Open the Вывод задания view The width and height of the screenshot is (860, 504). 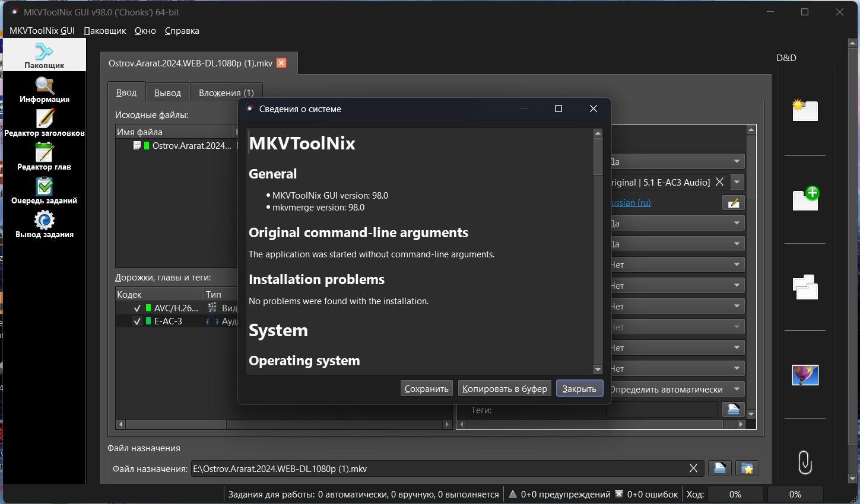click(45, 225)
